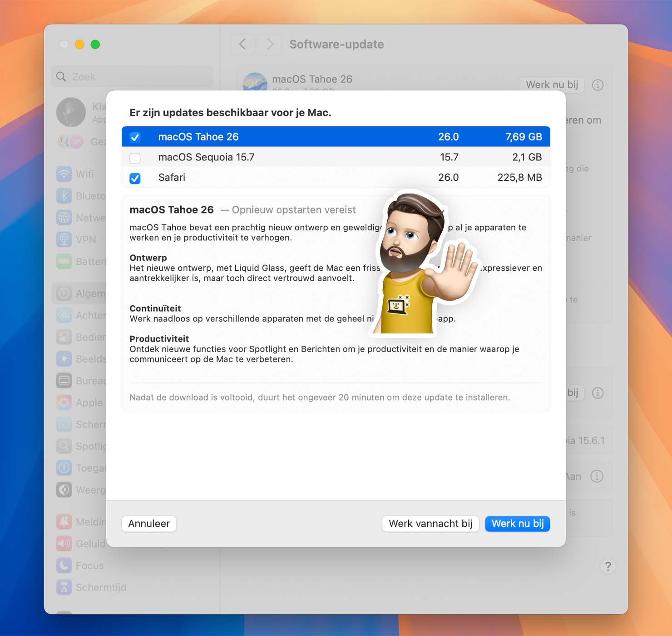Image resolution: width=672 pixels, height=636 pixels.
Task: Open the Toegankelijkheid icon in the sidebar
Action: pos(64,468)
